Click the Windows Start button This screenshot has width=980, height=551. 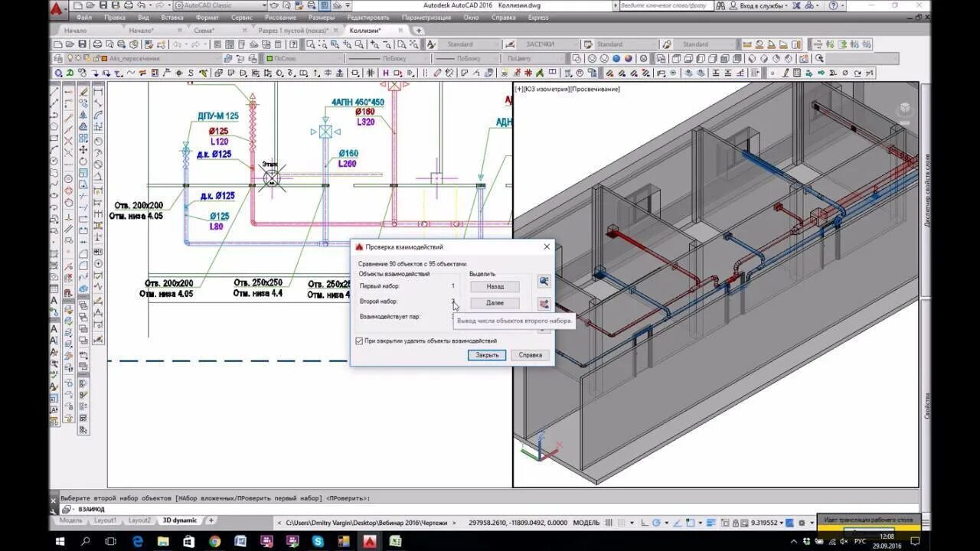click(x=61, y=541)
